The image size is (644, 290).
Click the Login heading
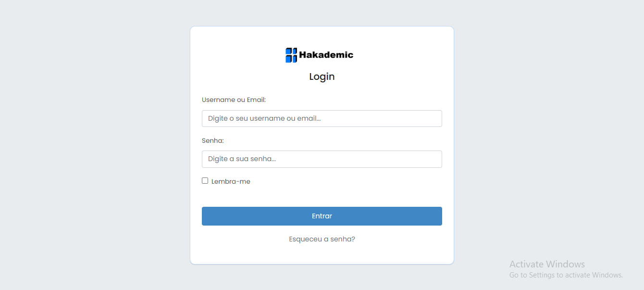(322, 76)
